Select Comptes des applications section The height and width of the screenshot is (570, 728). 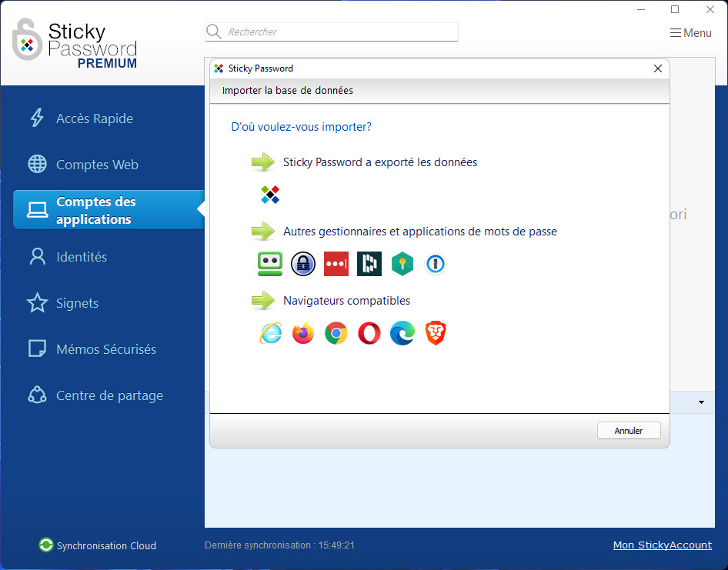(109, 210)
